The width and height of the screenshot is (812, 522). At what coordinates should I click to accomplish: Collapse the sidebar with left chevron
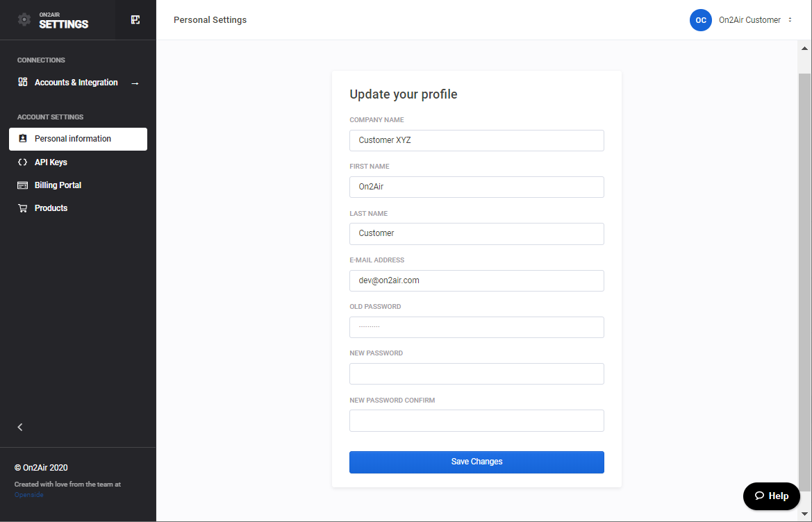(20, 427)
